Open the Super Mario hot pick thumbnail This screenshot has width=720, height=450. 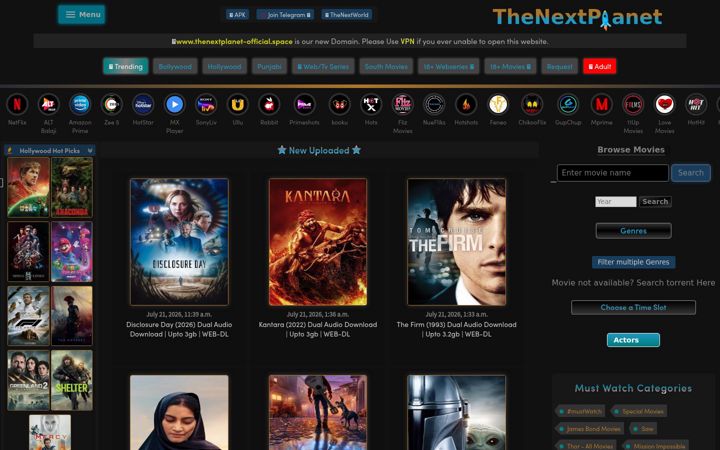[72, 252]
